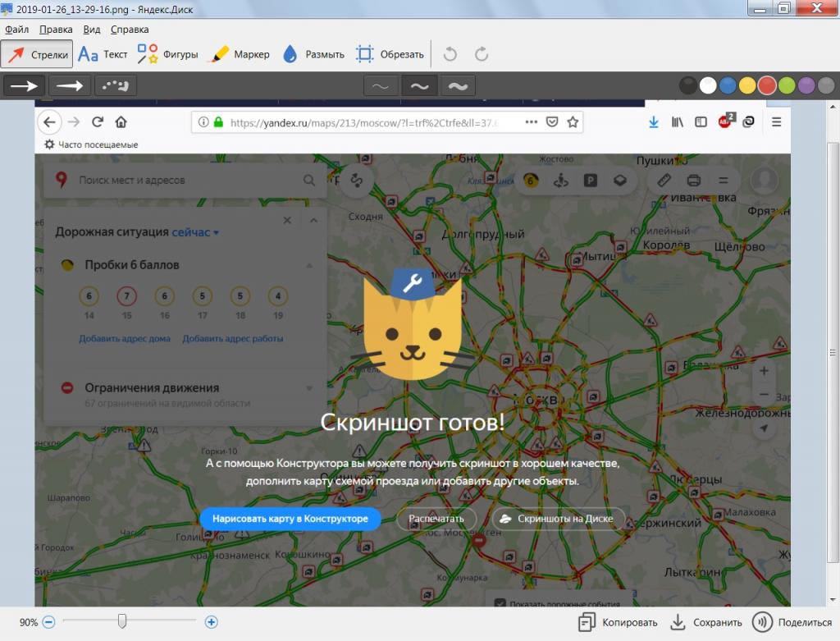Open the Справка menu
Viewport: 840px width, 641px height.
coord(130,30)
